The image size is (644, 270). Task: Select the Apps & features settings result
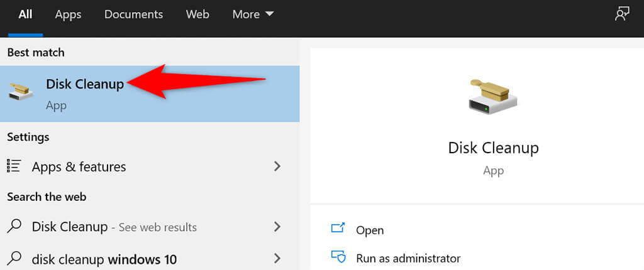point(79,166)
